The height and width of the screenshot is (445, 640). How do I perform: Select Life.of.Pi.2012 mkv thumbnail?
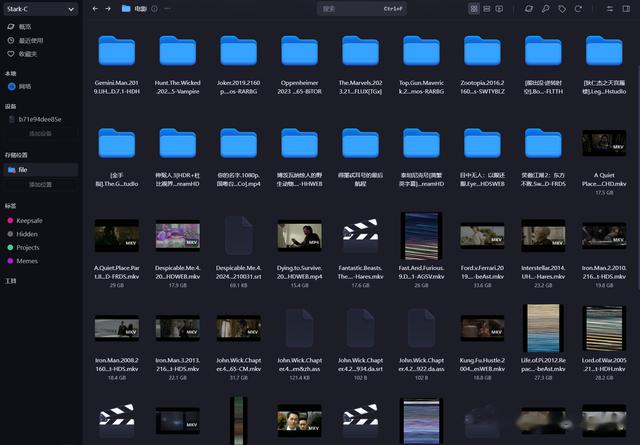pos(543,328)
